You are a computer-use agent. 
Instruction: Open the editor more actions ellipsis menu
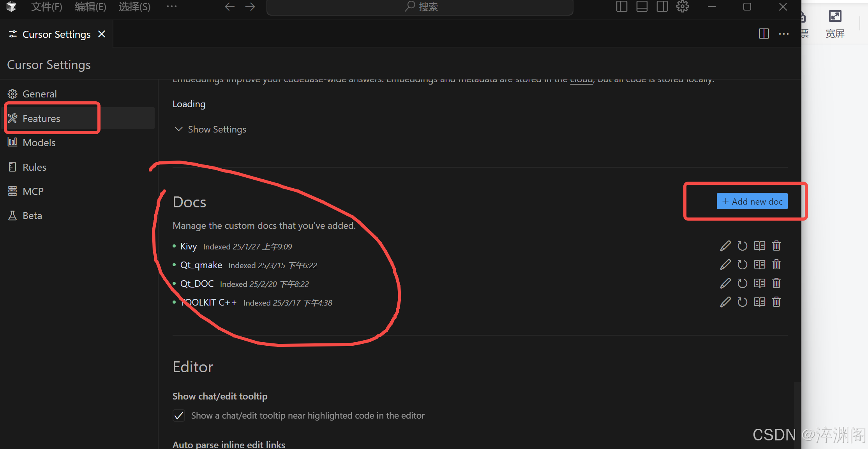[x=783, y=34]
